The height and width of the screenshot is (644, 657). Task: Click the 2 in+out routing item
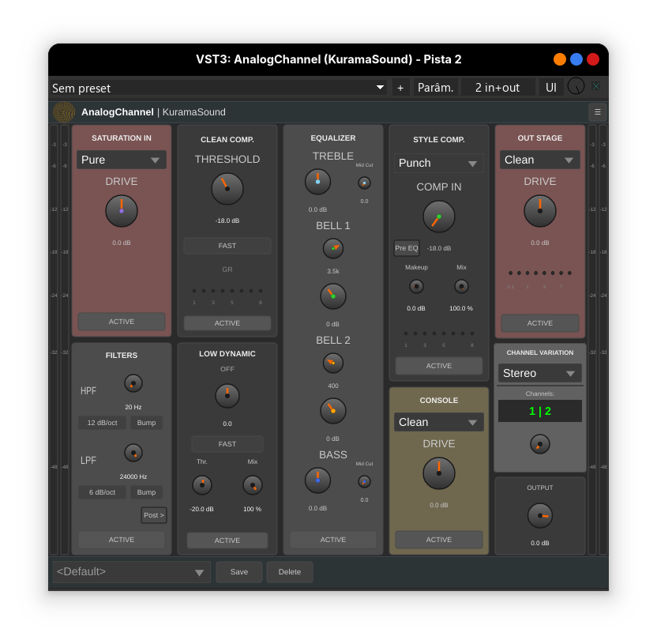[x=497, y=87]
